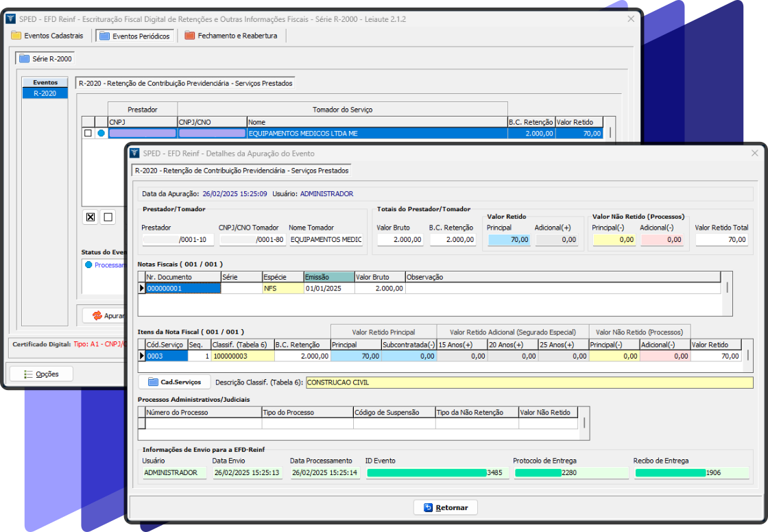
Task: Click the blue status circle in grid row
Action: click(x=101, y=133)
